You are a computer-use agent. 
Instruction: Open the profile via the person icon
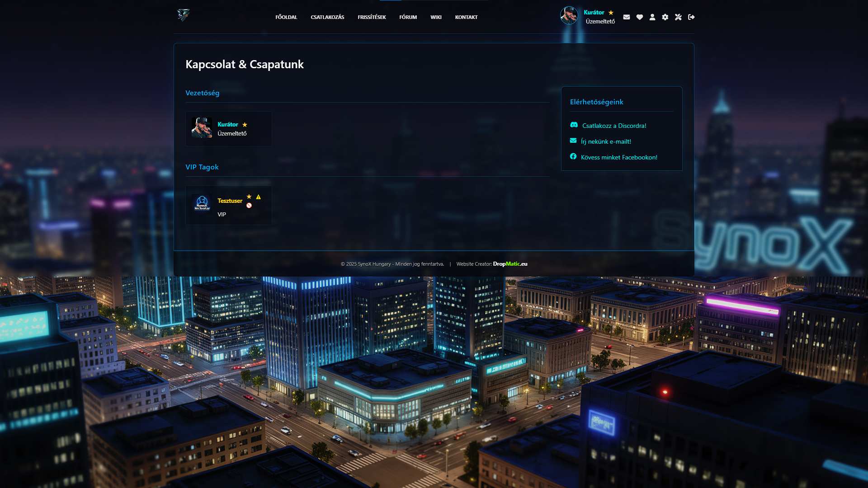652,17
